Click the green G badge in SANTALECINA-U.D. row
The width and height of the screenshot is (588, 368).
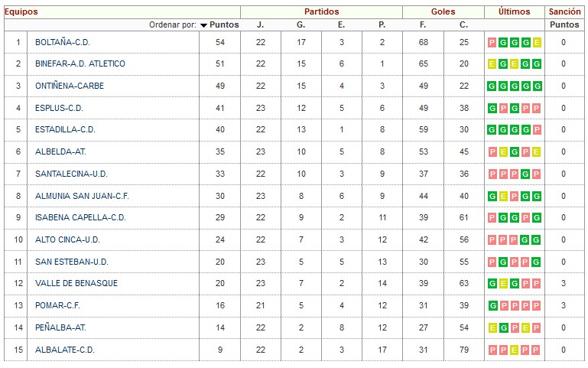tap(525, 174)
